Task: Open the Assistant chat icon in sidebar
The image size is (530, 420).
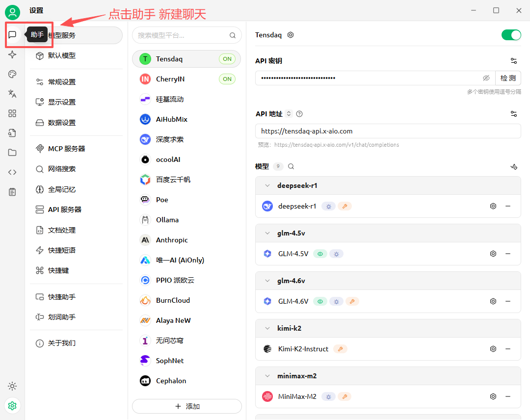Action: (12, 34)
